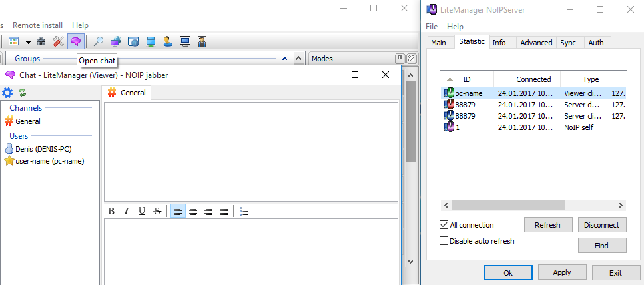
Task: Open Remote install menu
Action: (x=37, y=25)
